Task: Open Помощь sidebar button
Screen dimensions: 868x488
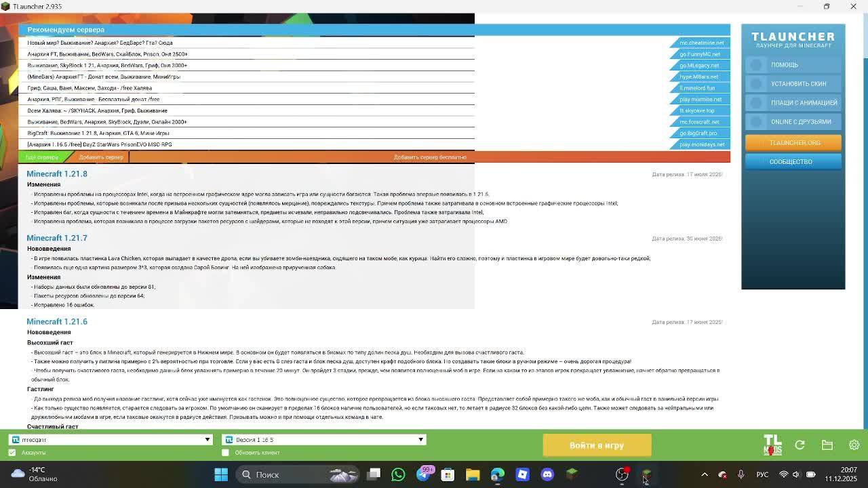Action: tap(793, 65)
